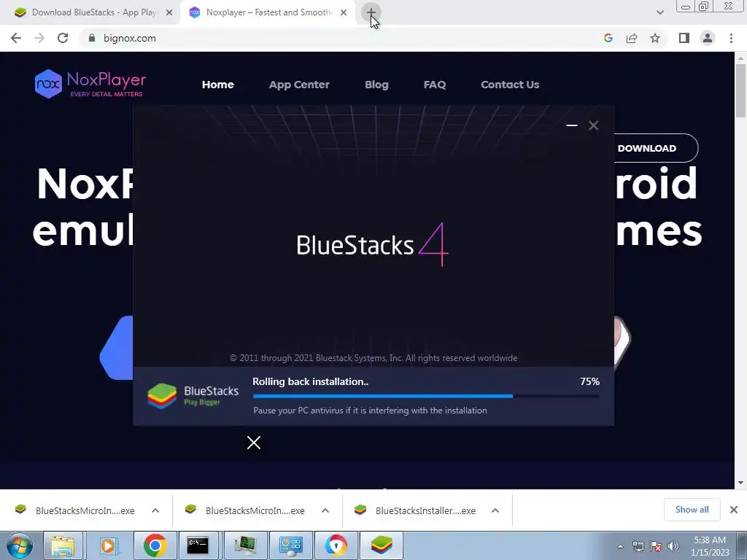Click the white X below the installer
Viewport: 747px width, 560px height.
click(x=254, y=443)
